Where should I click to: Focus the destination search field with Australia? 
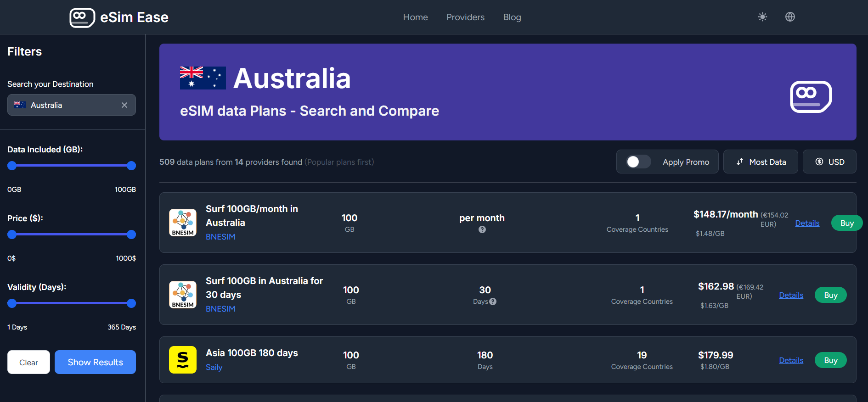[72, 105]
